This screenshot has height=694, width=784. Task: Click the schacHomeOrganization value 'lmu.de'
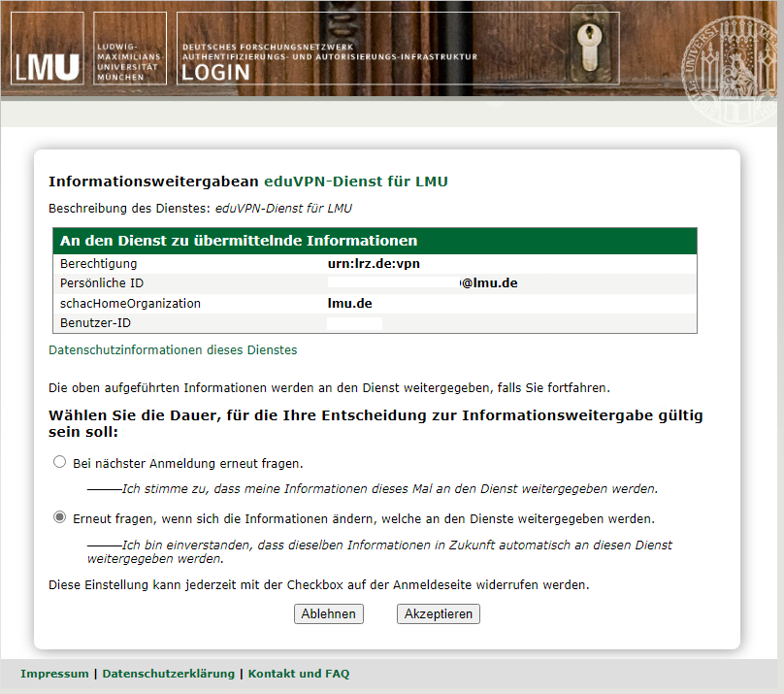350,304
